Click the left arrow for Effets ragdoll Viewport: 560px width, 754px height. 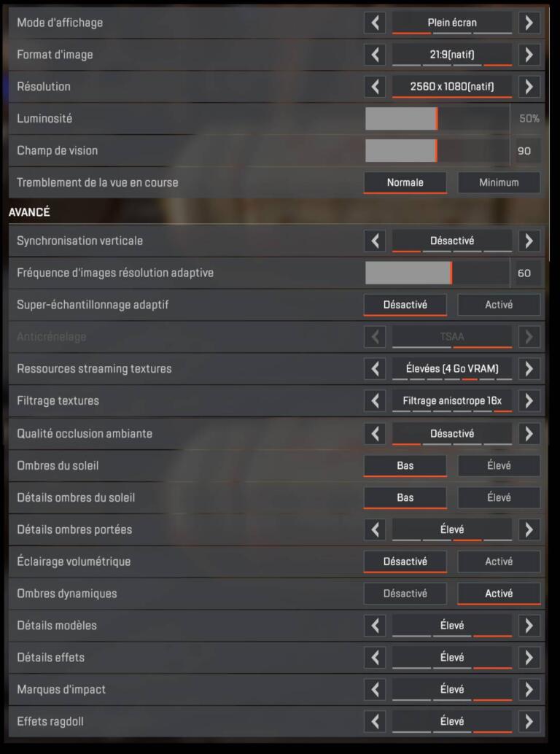coord(374,721)
